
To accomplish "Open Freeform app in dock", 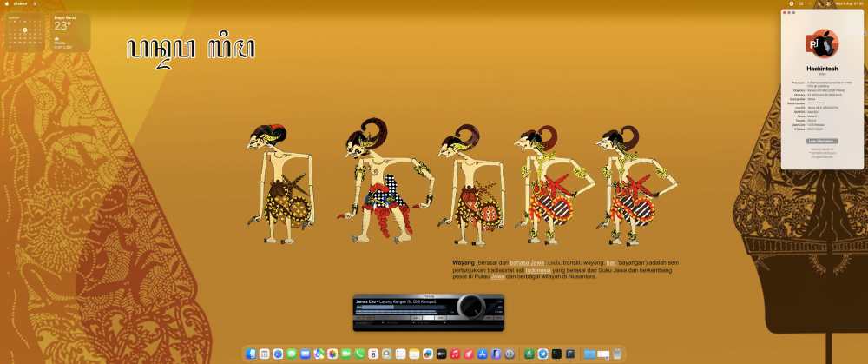I will click(428, 354).
